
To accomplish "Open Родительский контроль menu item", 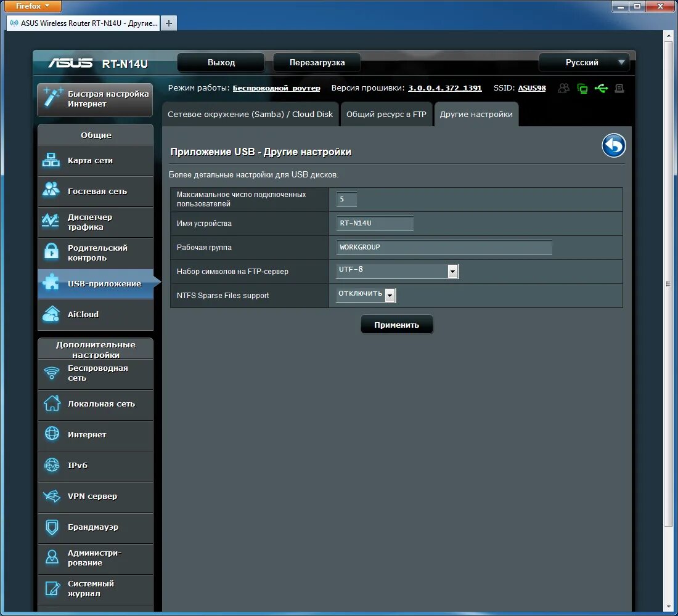I will [96, 253].
